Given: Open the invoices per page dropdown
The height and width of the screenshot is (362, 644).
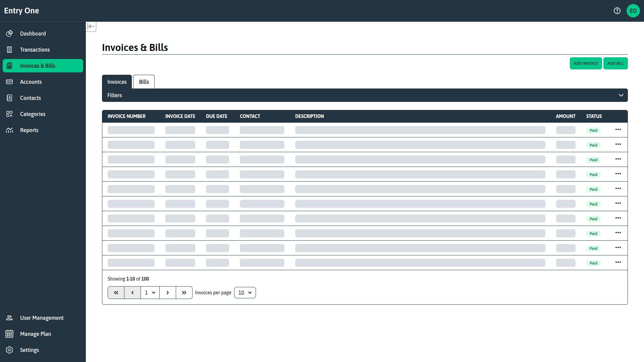Looking at the screenshot, I should [245, 292].
